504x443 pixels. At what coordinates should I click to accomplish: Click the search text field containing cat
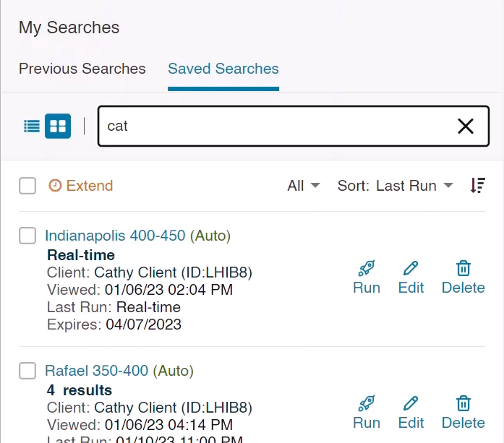(275, 126)
